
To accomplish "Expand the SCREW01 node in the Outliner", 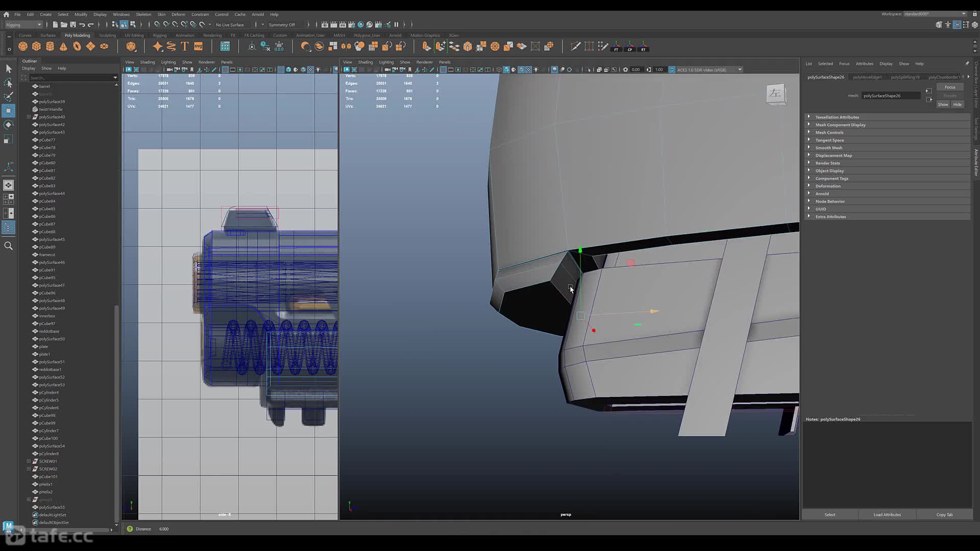I will pos(29,461).
